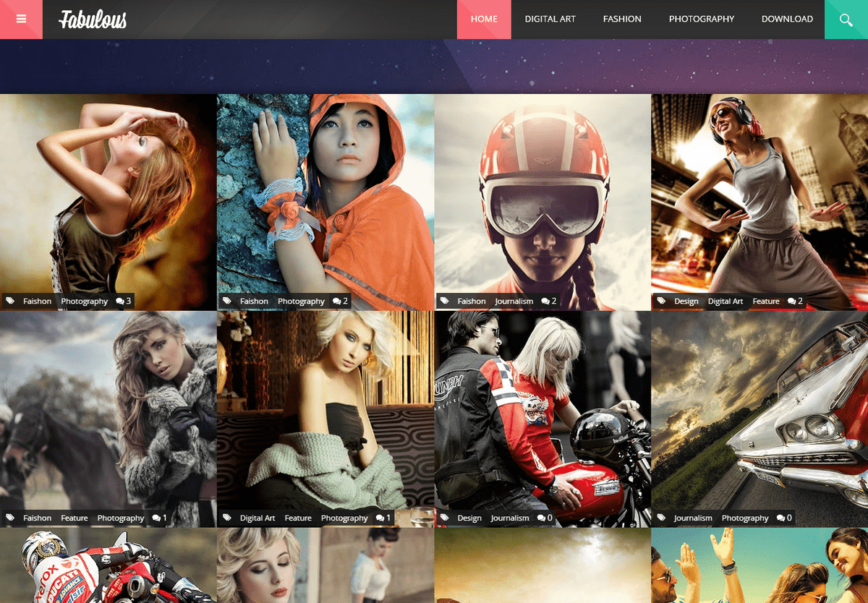Open the Fashion menu item
This screenshot has height=603, width=868.
(622, 19)
